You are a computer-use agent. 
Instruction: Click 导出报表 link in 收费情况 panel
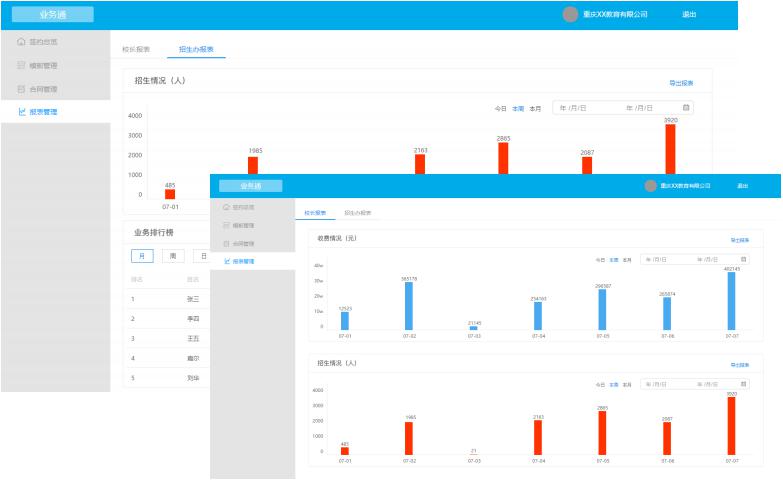(x=740, y=240)
